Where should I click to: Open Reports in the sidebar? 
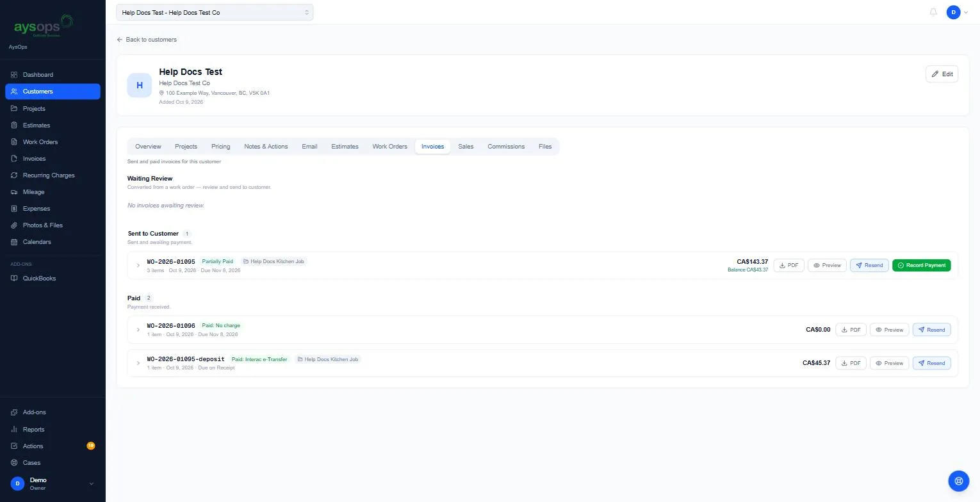pyautogui.click(x=53, y=430)
